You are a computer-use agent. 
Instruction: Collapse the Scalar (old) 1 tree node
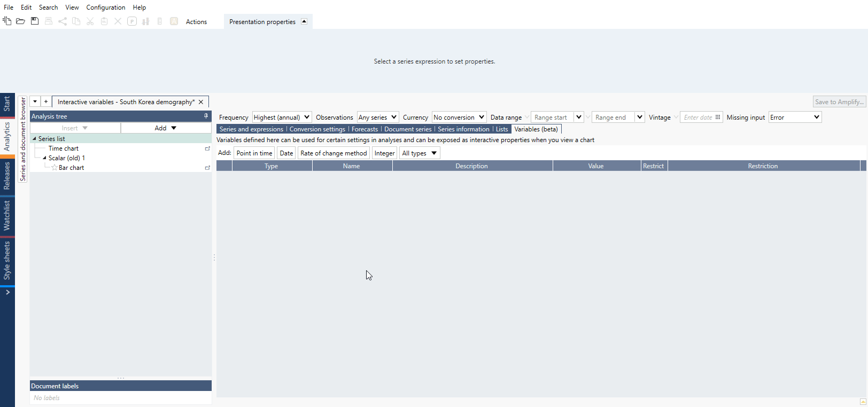(44, 158)
